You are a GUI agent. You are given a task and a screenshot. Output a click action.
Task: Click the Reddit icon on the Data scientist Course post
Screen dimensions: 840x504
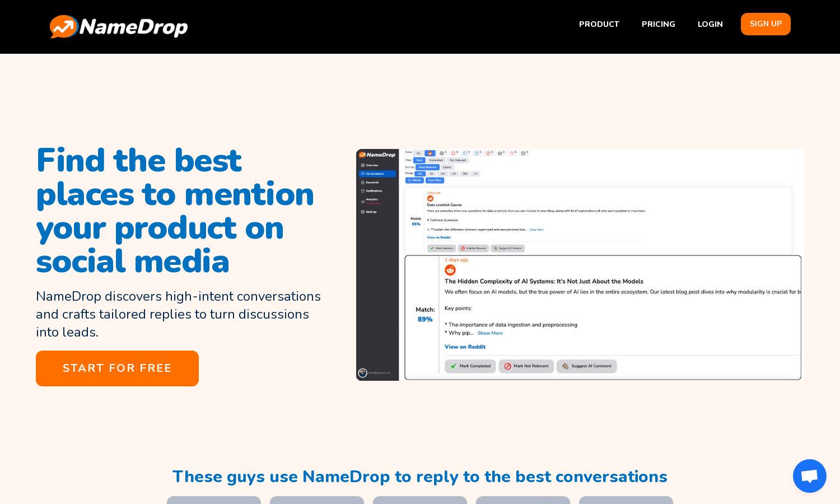point(430,198)
